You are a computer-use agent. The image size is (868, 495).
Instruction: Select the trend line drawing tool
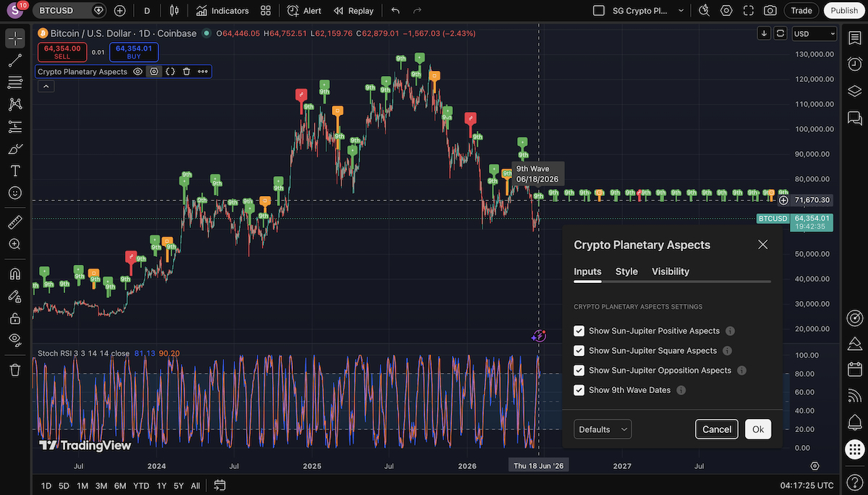point(14,61)
